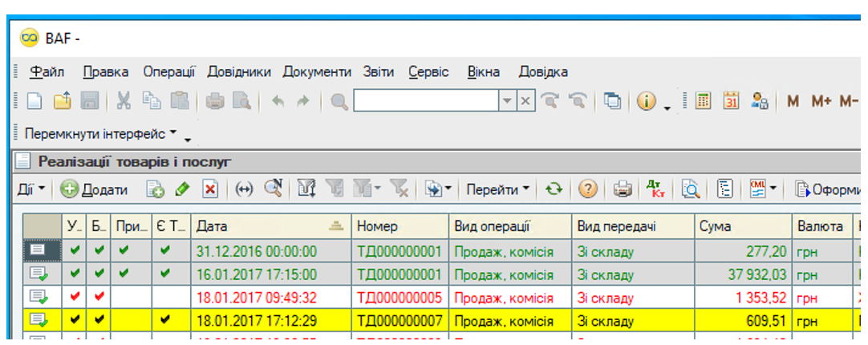Click the New document icon

point(34,101)
